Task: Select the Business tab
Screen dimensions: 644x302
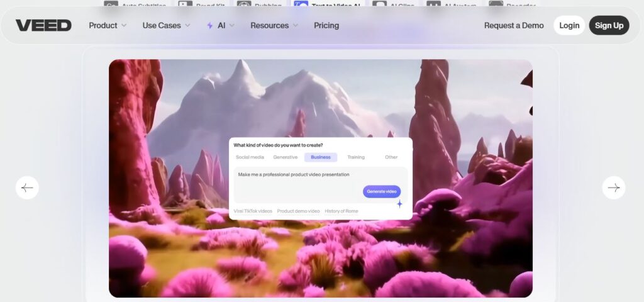Action: pos(321,157)
